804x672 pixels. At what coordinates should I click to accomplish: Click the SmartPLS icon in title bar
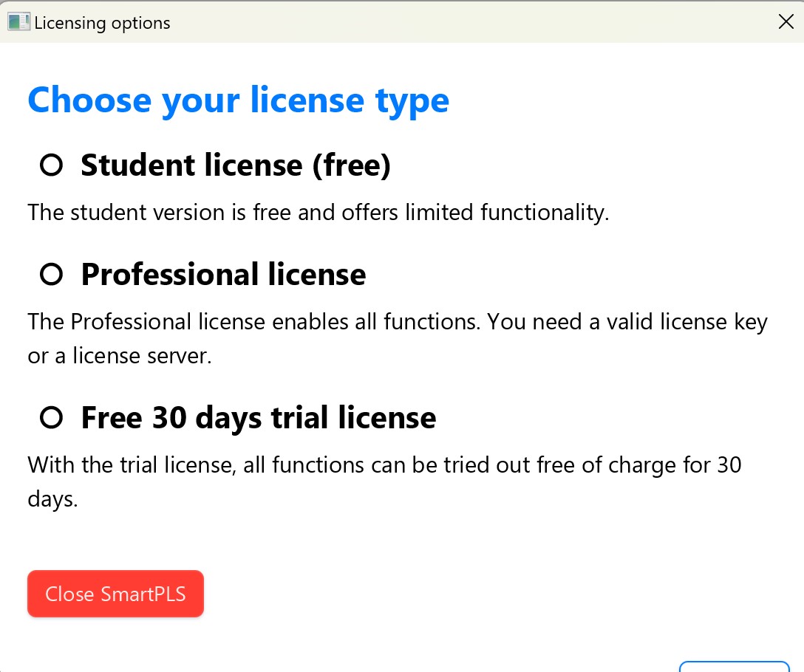coord(18,22)
